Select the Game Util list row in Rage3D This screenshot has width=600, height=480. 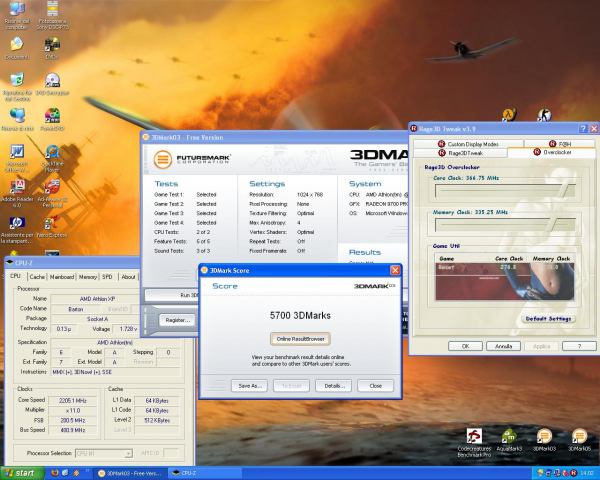tap(505, 267)
